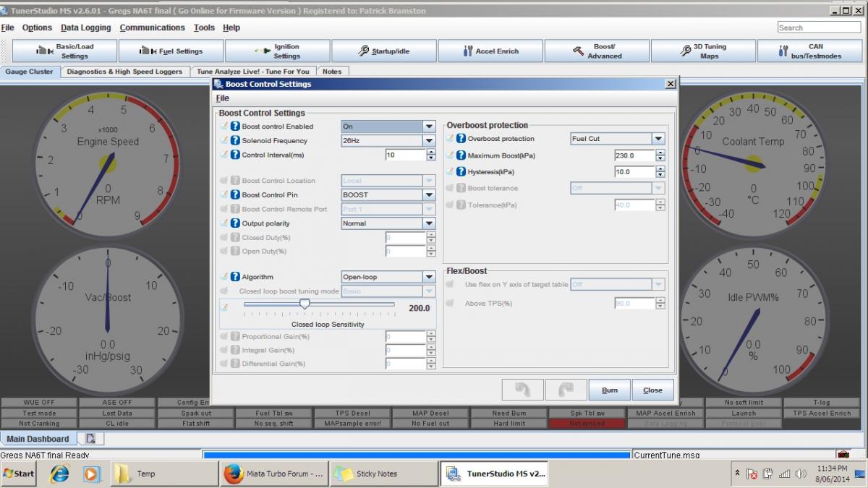Launch Internet Explorer from the taskbar
This screenshot has height=488, width=868.
[59, 474]
